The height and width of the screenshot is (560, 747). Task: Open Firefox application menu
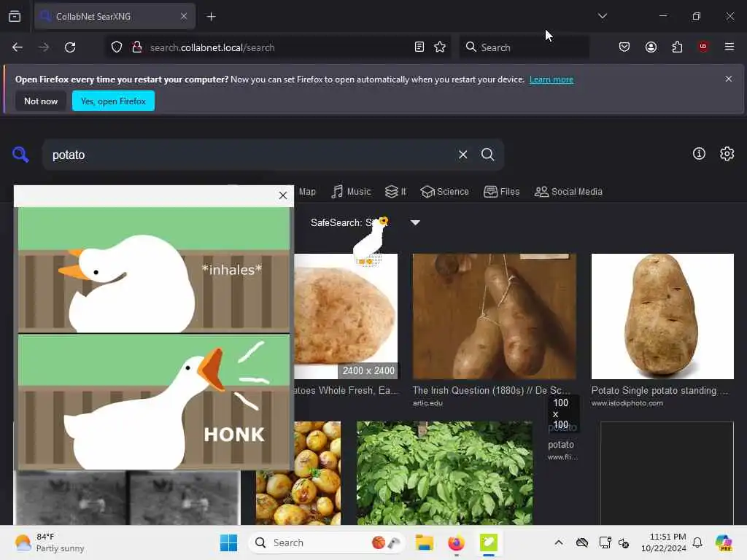pyautogui.click(x=729, y=47)
